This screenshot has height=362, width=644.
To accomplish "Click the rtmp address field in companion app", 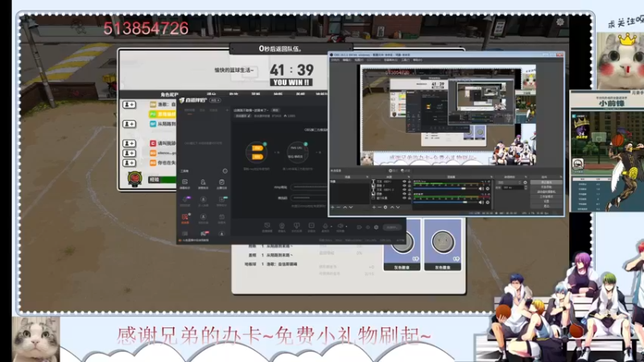I will (309, 187).
